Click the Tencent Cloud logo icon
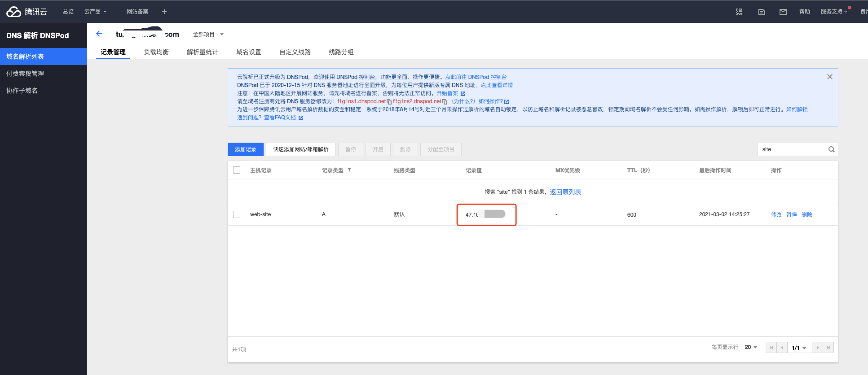The width and height of the screenshot is (868, 375). pos(14,11)
